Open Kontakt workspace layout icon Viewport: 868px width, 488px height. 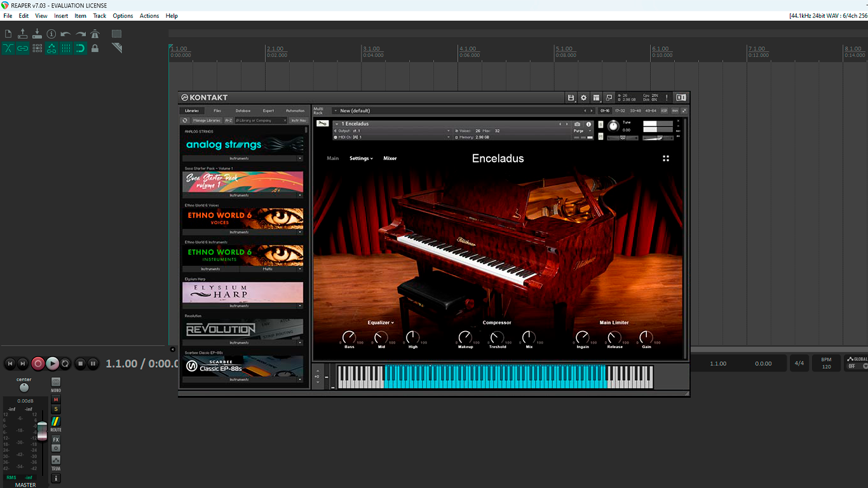pyautogui.click(x=596, y=98)
